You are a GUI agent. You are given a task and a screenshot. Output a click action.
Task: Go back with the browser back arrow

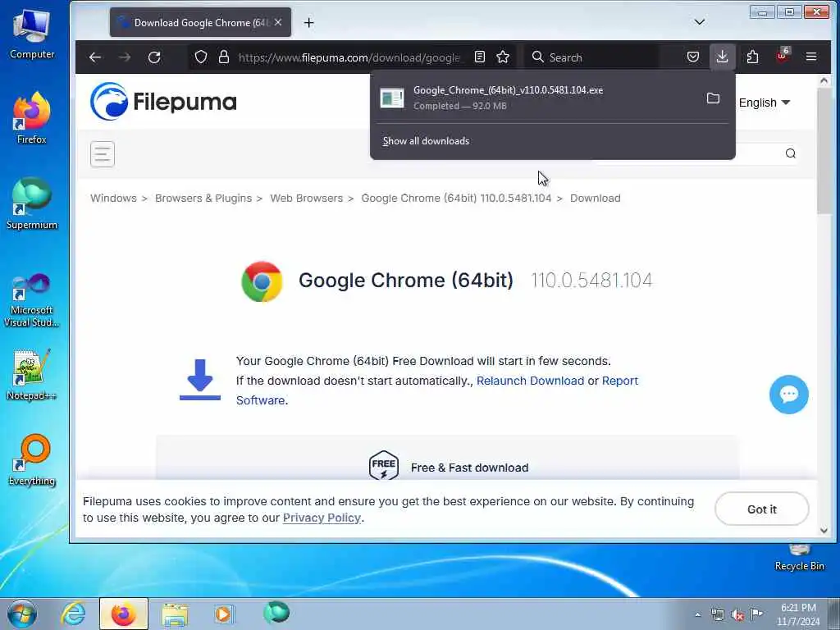(95, 57)
